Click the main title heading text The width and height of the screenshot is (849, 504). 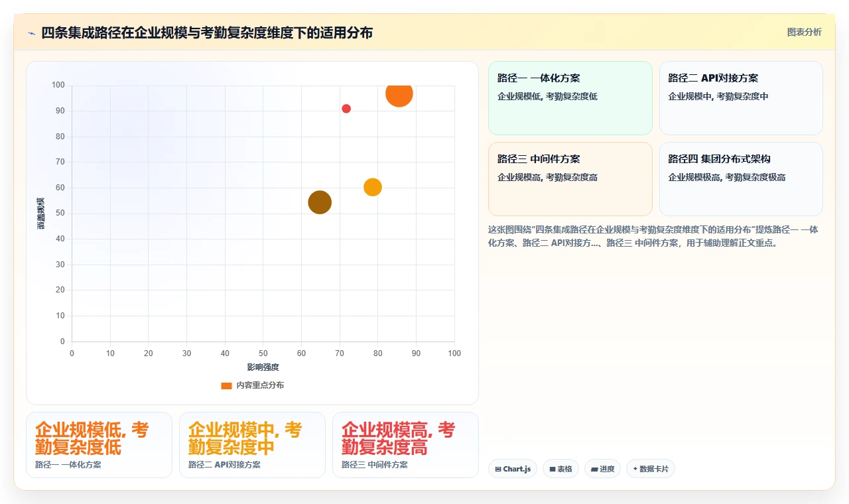click(x=207, y=32)
